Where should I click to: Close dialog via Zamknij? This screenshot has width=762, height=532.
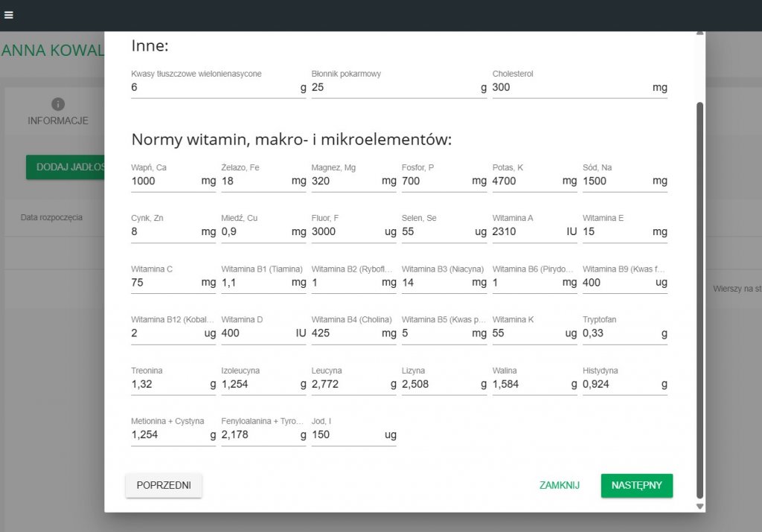pos(560,485)
